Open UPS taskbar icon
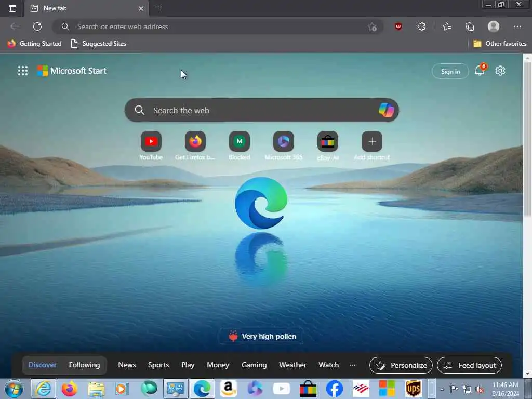Viewport: 532px width, 399px height. [x=414, y=389]
